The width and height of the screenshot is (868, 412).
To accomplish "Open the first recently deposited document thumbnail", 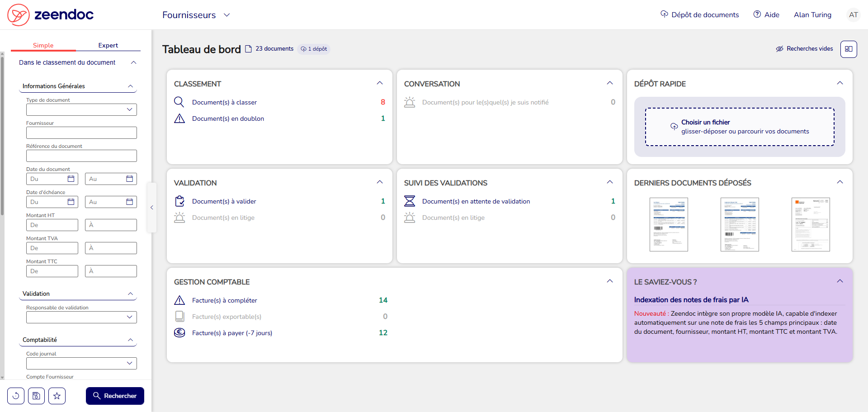I will (669, 224).
